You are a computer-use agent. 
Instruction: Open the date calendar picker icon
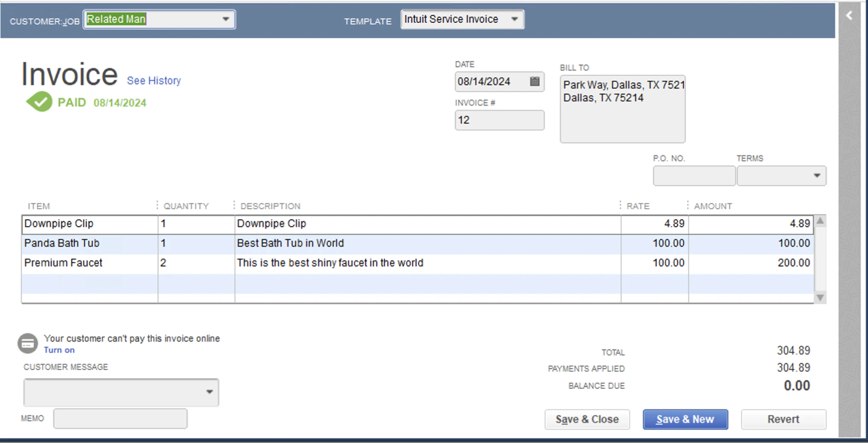coord(534,81)
